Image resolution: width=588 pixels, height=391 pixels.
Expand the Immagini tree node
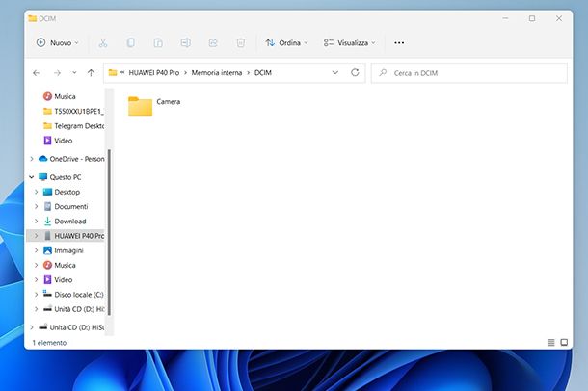click(x=37, y=250)
